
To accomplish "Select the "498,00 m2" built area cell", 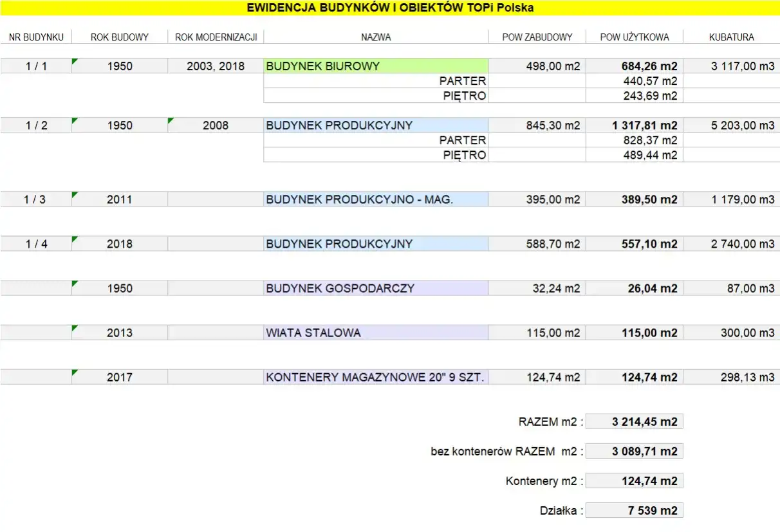I will click(x=537, y=66).
